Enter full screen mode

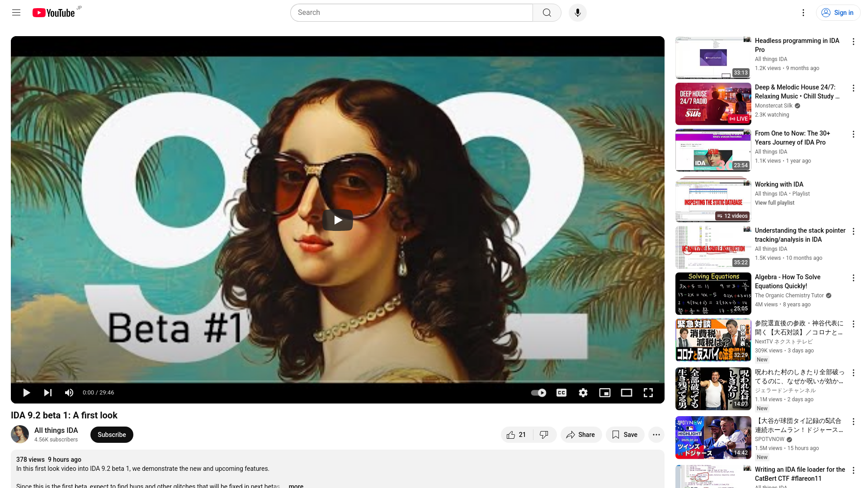pyautogui.click(x=648, y=393)
